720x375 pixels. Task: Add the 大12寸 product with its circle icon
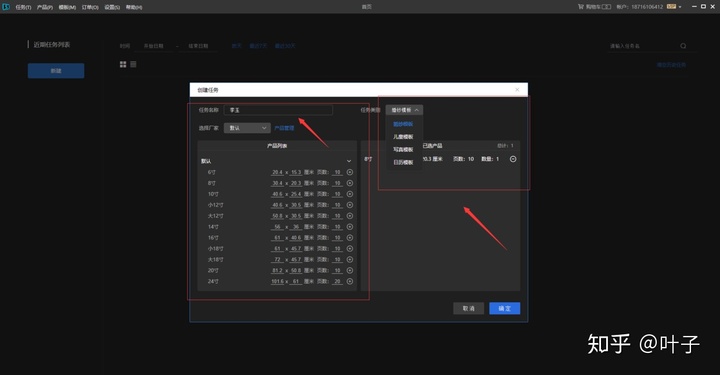pos(349,216)
